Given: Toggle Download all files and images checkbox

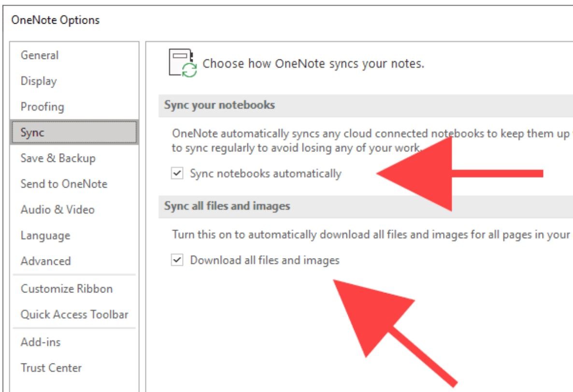Looking at the screenshot, I should 177,260.
